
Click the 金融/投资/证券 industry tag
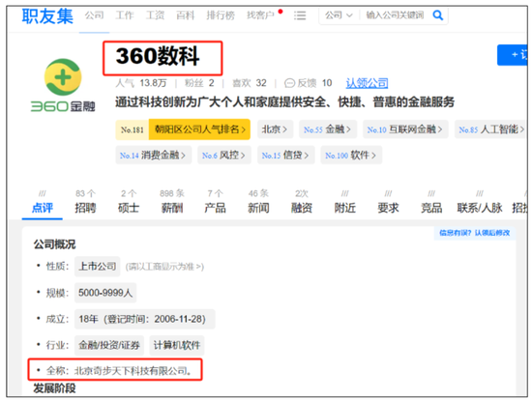[x=109, y=345]
